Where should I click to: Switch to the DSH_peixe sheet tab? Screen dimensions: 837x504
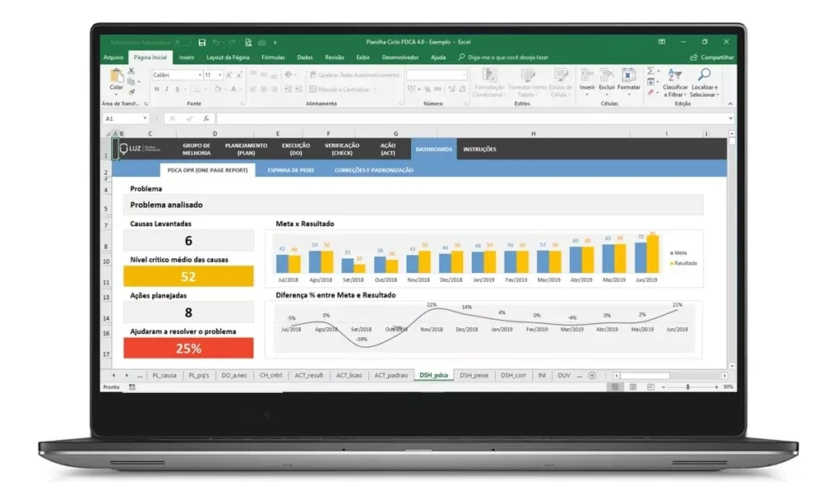point(474,376)
